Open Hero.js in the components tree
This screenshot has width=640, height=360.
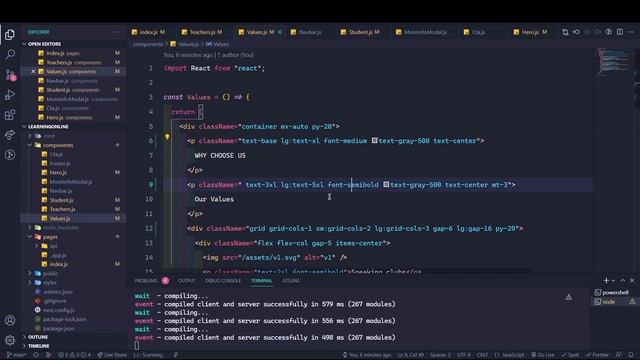(58, 173)
